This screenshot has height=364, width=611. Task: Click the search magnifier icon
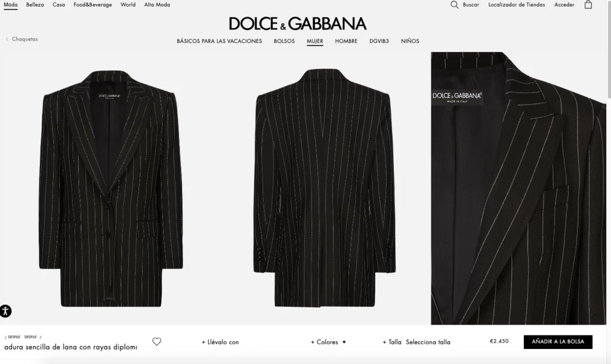(x=454, y=5)
